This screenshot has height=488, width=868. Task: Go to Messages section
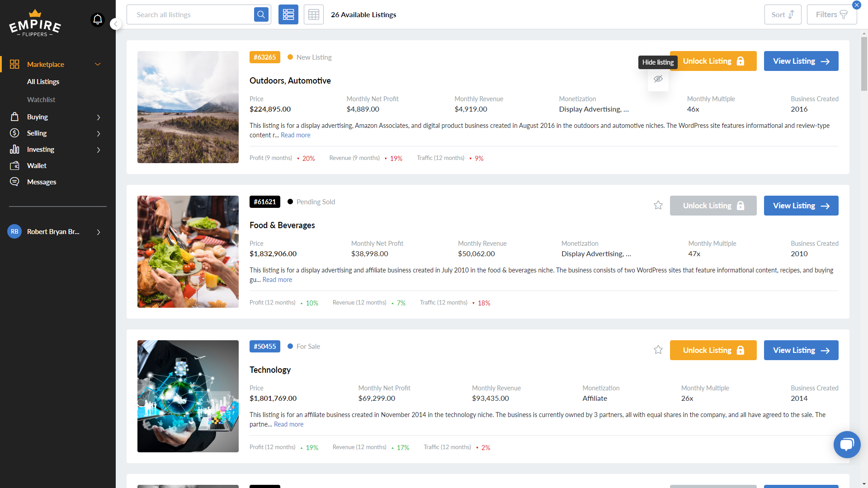pos(42,182)
